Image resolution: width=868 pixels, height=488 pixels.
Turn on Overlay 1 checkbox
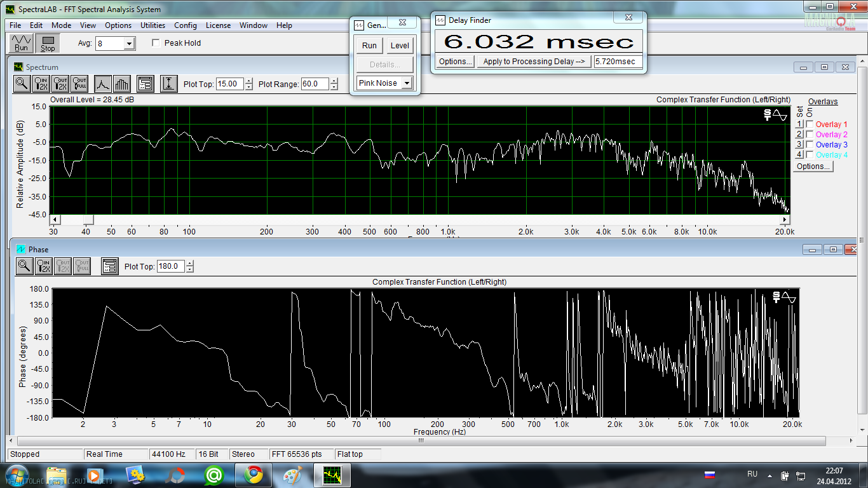(810, 125)
